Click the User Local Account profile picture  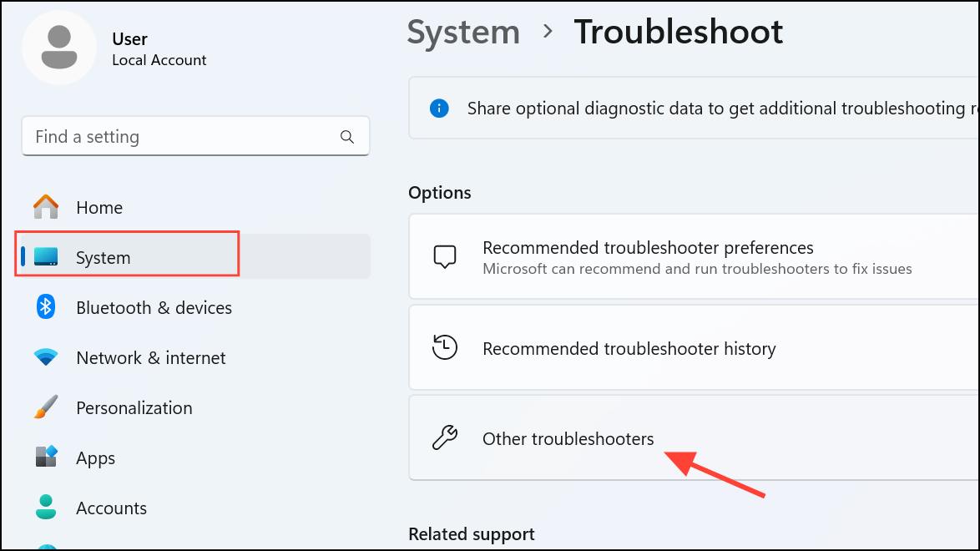click(x=59, y=48)
